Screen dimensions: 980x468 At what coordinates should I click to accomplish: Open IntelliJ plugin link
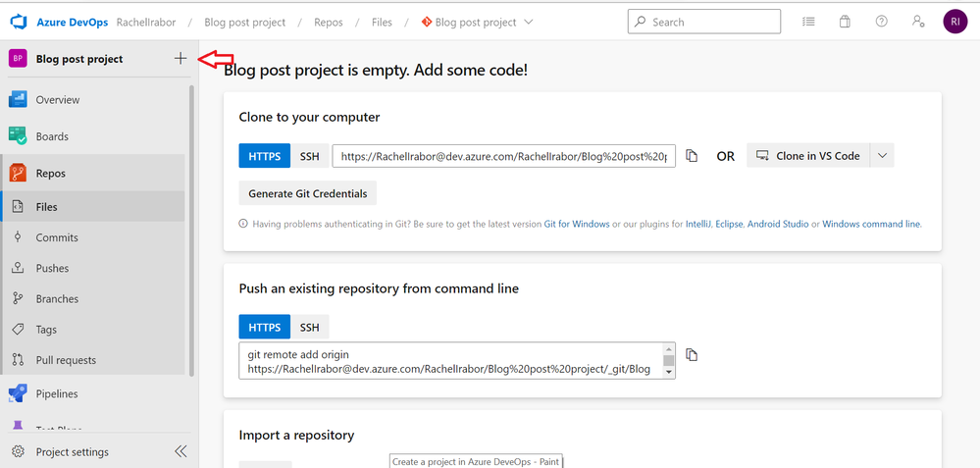(698, 224)
